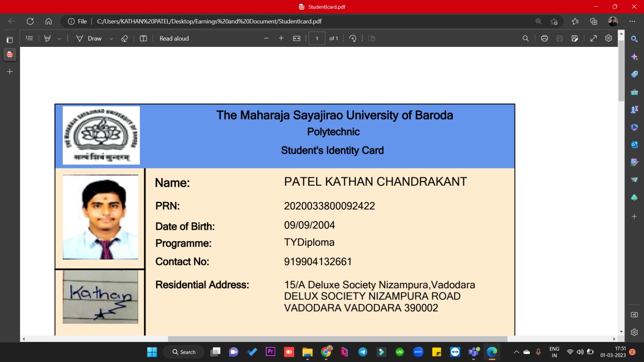644x362 pixels.
Task: Open the Windows Start menu
Action: tap(152, 352)
